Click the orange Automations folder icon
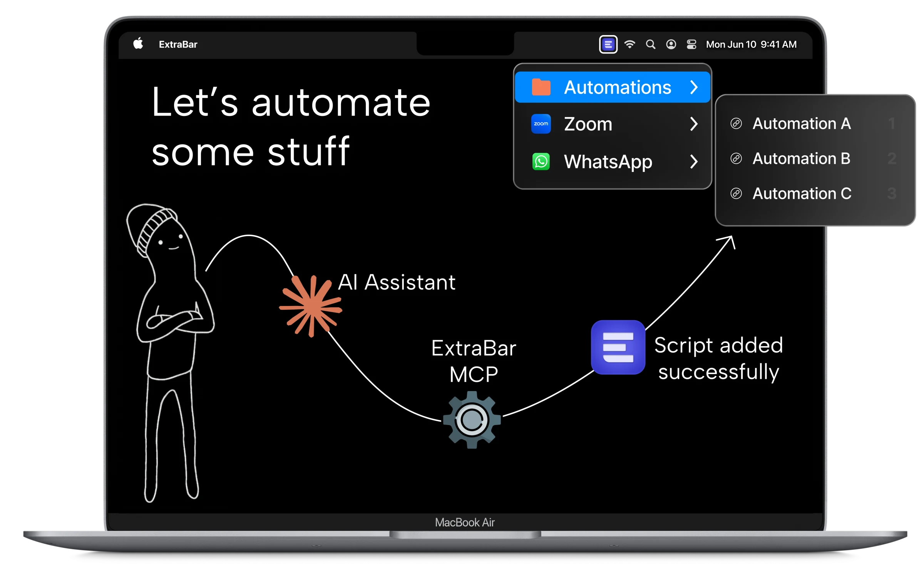The image size is (924, 578). pos(541,87)
